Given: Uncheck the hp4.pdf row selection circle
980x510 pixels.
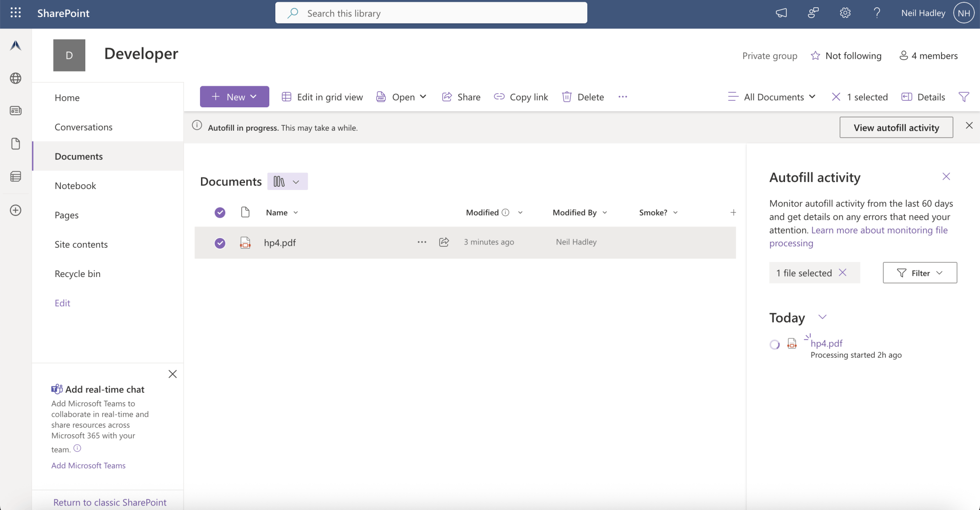Looking at the screenshot, I should 220,243.
